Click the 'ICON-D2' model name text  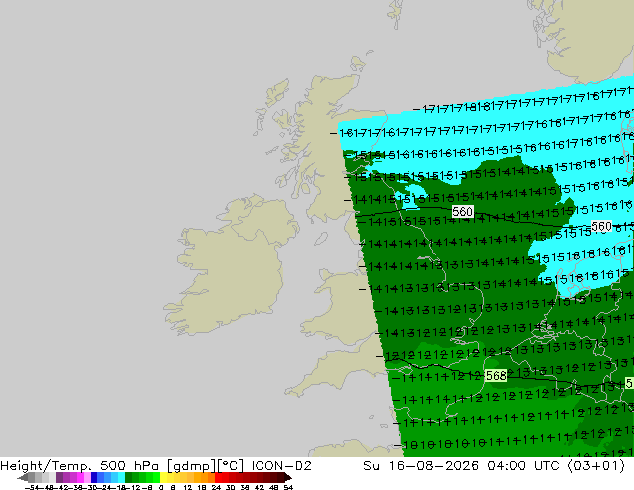click(281, 466)
